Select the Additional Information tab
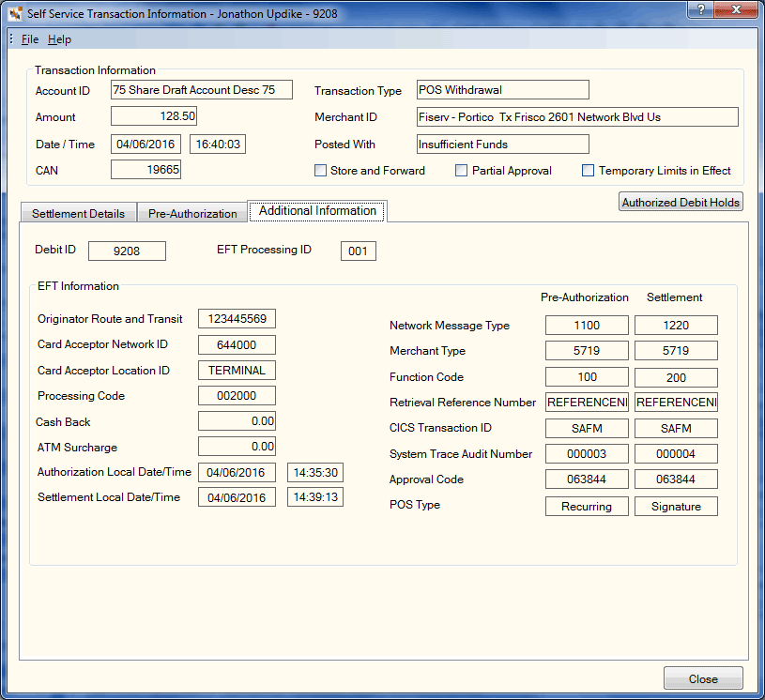 317,211
